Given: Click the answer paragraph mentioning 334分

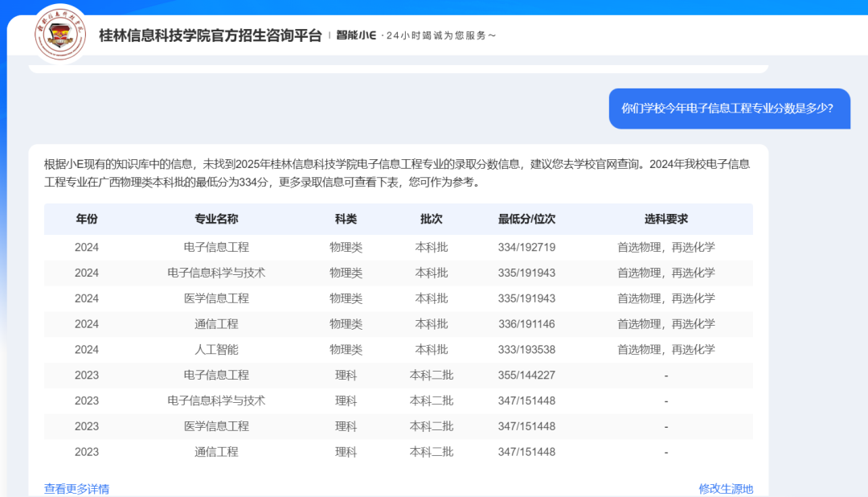Looking at the screenshot, I should click(397, 173).
